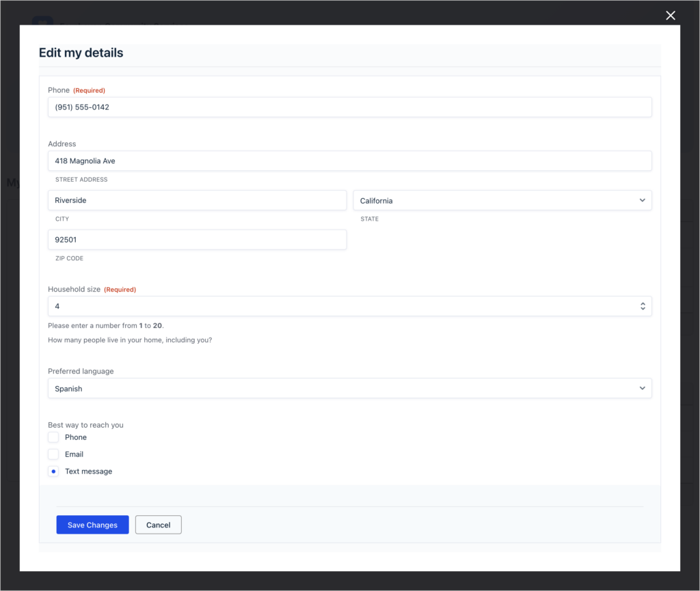Click the 'Best way to reach you' label
Viewport: 700px width, 591px height.
[85, 424]
